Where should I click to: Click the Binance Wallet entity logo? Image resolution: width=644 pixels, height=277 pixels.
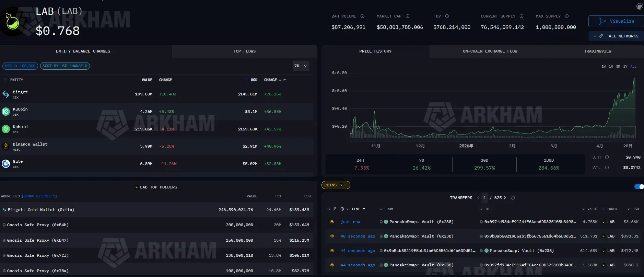coord(6,146)
